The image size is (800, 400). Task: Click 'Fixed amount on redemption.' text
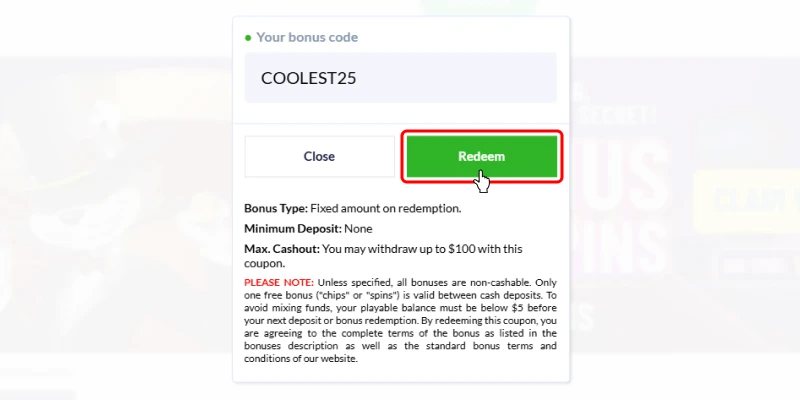386,208
